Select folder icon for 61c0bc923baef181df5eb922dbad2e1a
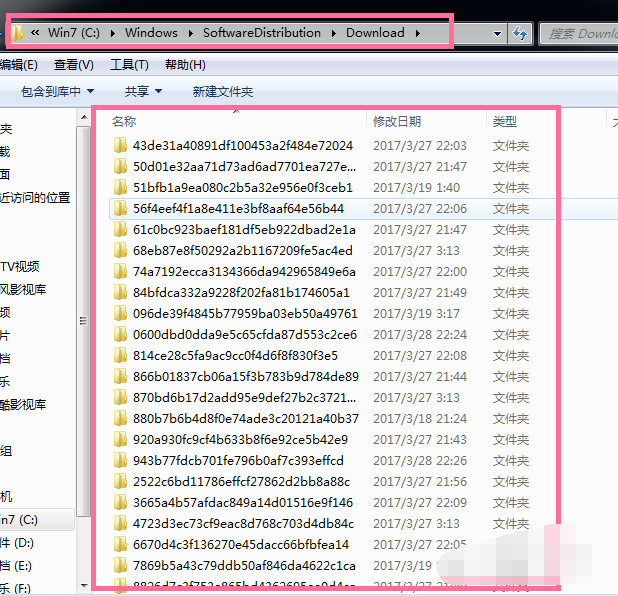Screen dimensions: 618x596 (120, 229)
